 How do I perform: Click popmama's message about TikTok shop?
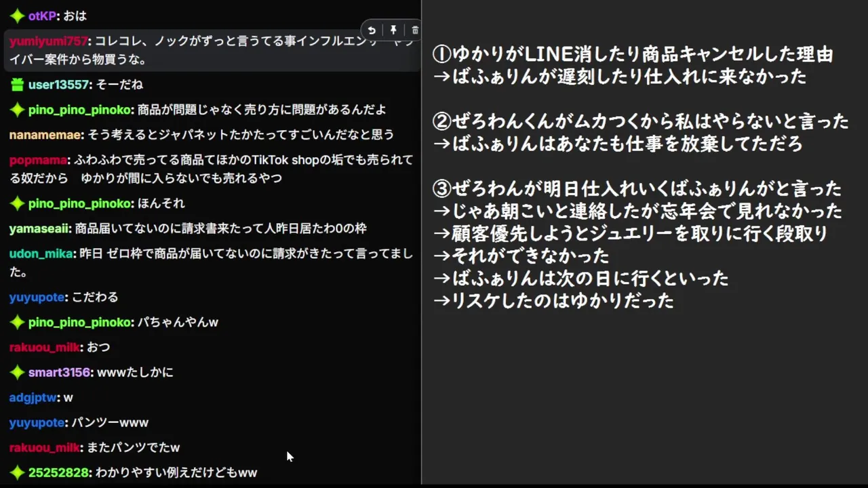[x=211, y=169]
